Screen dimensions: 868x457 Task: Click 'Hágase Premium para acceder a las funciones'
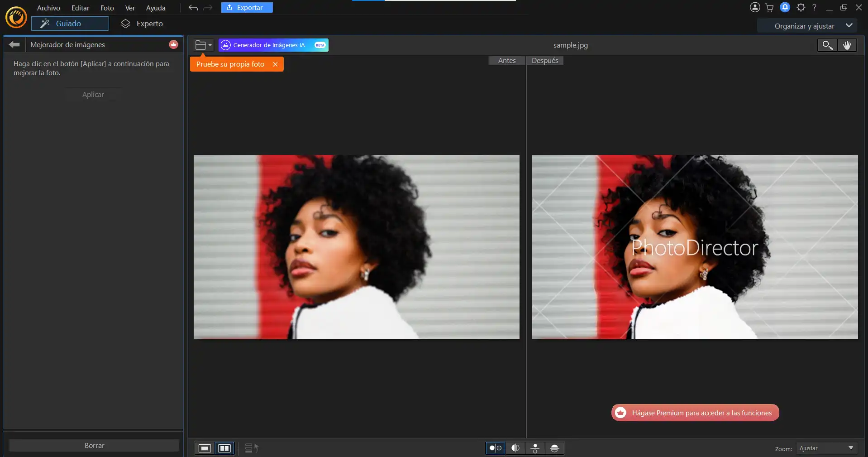click(695, 413)
